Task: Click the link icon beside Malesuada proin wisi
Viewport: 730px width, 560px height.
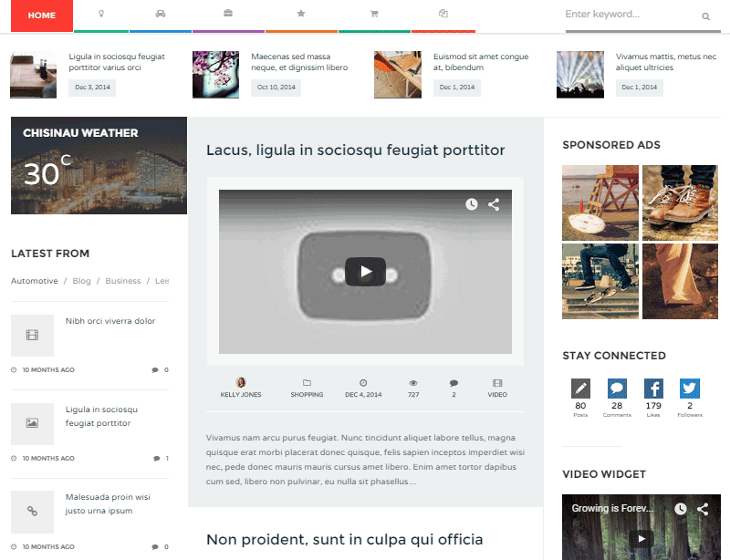Action: pos(32,511)
